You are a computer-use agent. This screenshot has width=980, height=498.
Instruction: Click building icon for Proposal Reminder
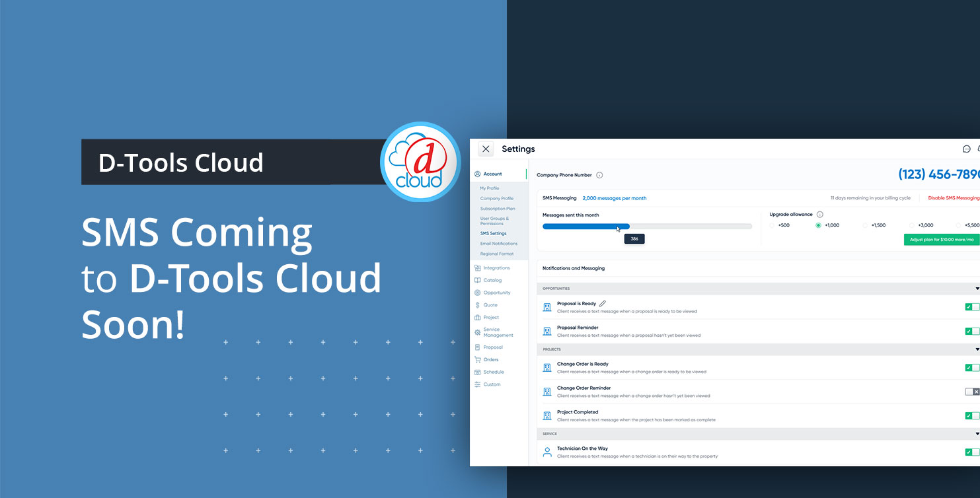point(547,332)
